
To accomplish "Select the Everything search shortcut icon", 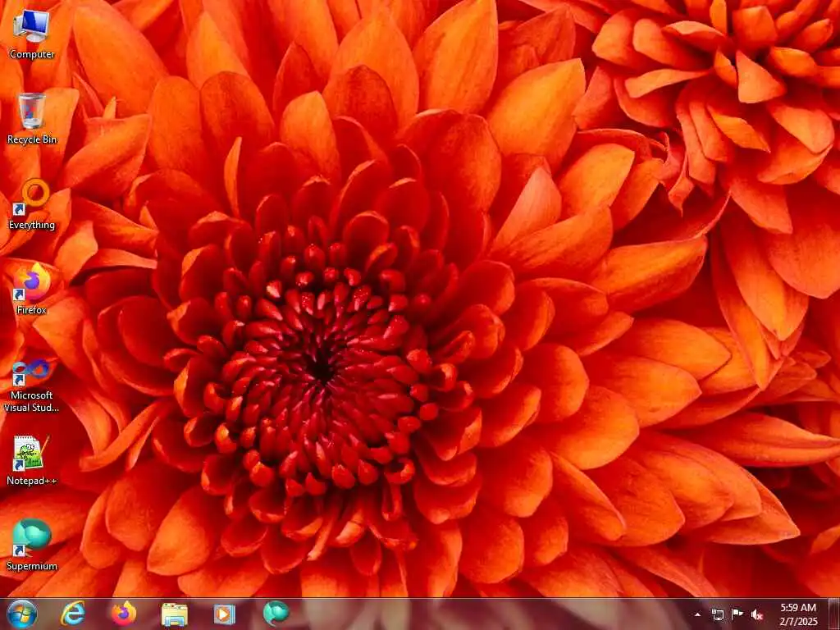I will 32,204.
